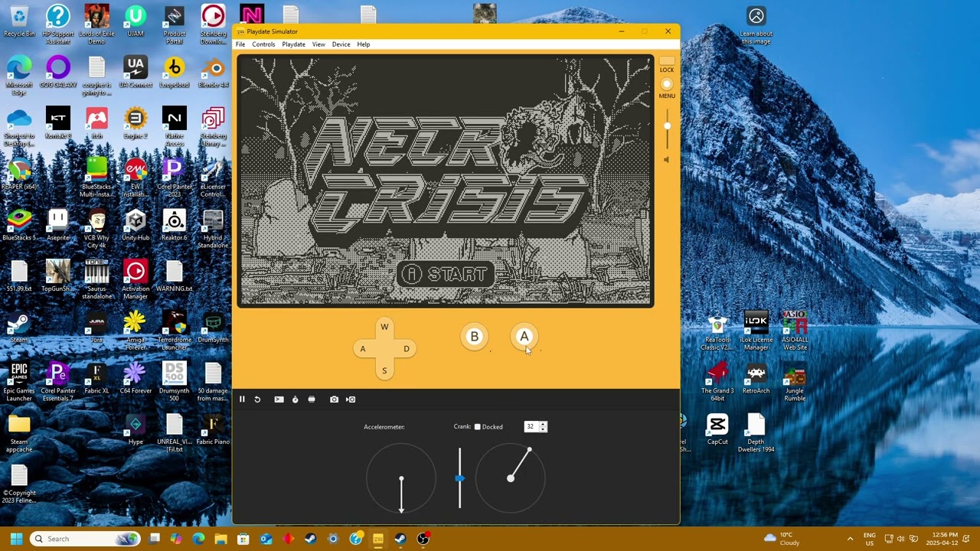Click the Playdate B button
This screenshot has height=551, width=980.
click(475, 337)
